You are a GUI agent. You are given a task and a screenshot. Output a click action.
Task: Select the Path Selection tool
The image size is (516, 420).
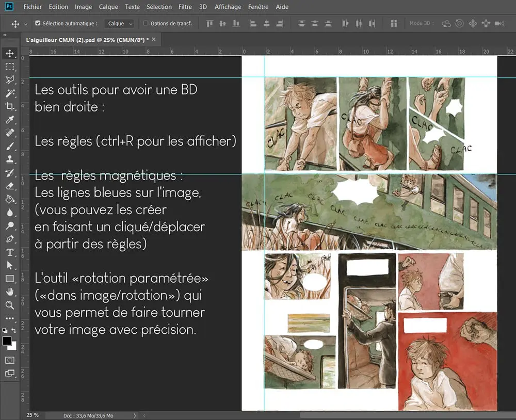pyautogui.click(x=9, y=265)
